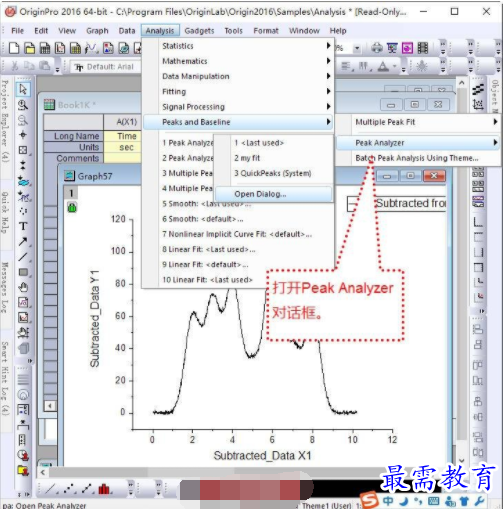
Task: Open the File menu
Action: [x=17, y=31]
